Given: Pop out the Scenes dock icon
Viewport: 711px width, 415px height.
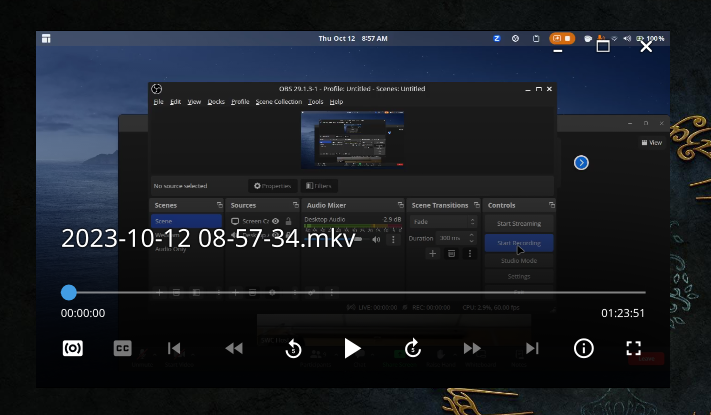Looking at the screenshot, I should [x=219, y=205].
